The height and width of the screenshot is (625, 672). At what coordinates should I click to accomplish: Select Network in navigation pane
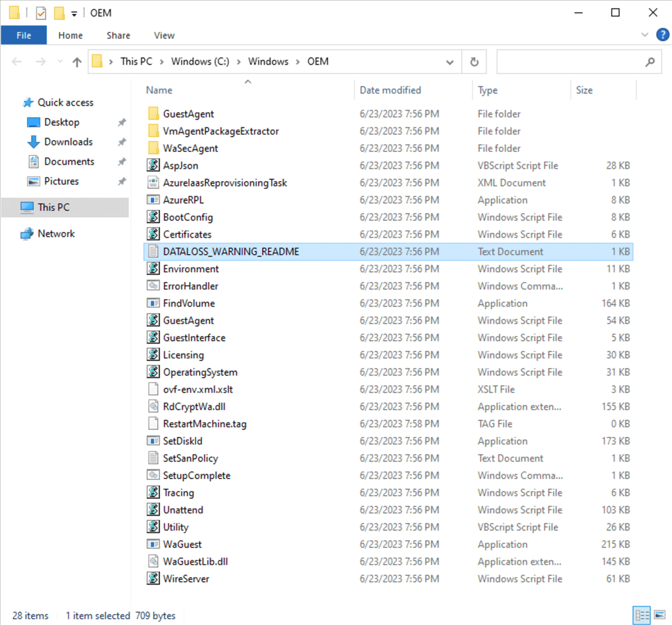(56, 234)
